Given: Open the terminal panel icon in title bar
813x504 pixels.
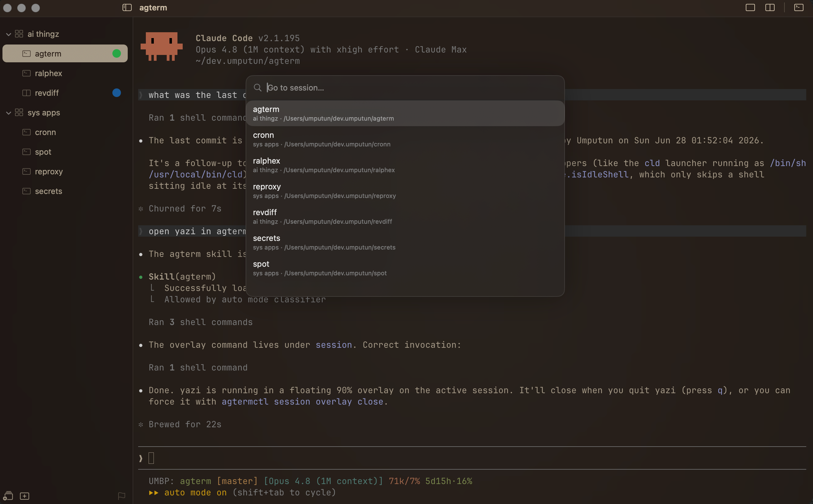Looking at the screenshot, I should (x=799, y=7).
